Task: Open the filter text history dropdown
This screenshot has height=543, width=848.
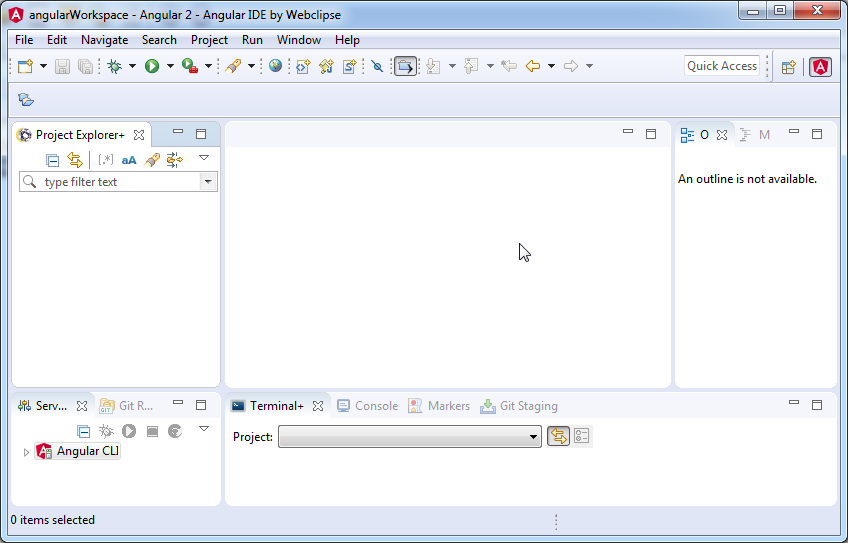Action: [208, 182]
